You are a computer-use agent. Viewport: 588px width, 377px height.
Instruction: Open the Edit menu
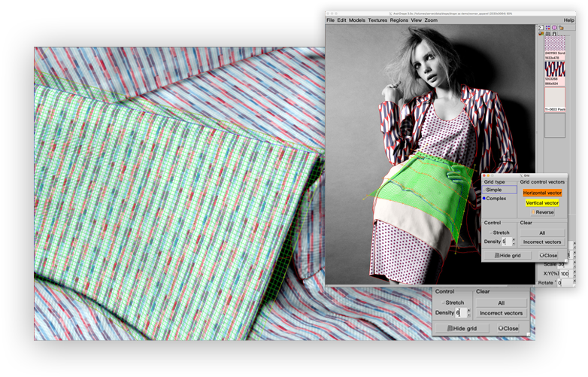click(x=341, y=20)
